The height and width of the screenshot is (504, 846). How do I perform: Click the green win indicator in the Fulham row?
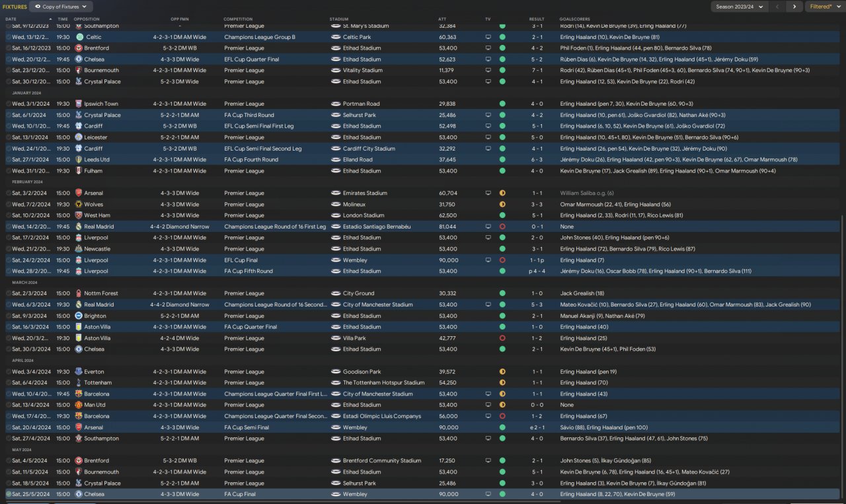(502, 171)
